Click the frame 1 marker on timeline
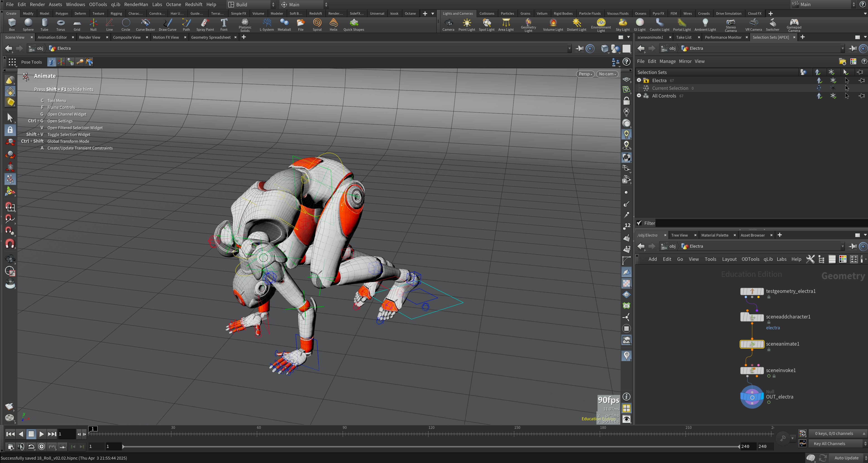 pos(93,429)
